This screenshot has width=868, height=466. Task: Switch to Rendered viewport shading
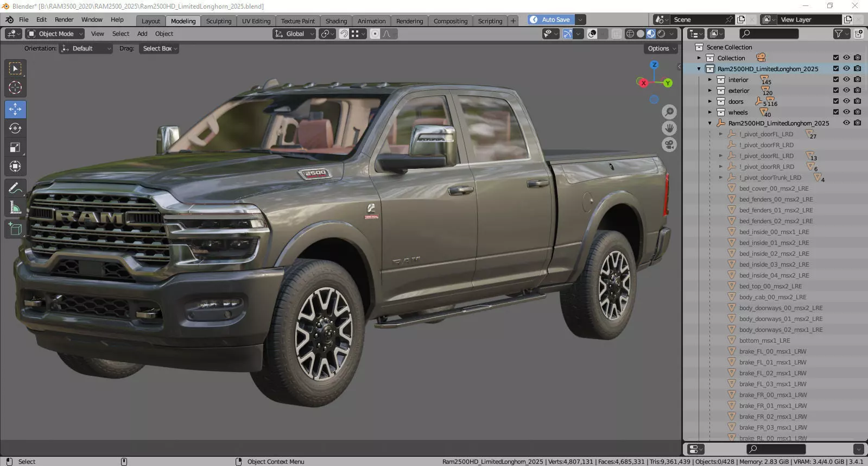[661, 34]
